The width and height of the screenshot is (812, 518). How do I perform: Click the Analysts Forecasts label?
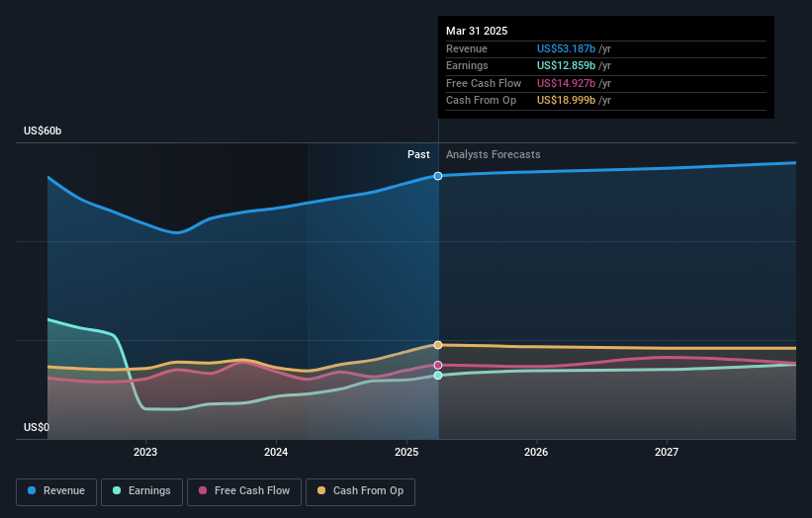[x=493, y=154]
